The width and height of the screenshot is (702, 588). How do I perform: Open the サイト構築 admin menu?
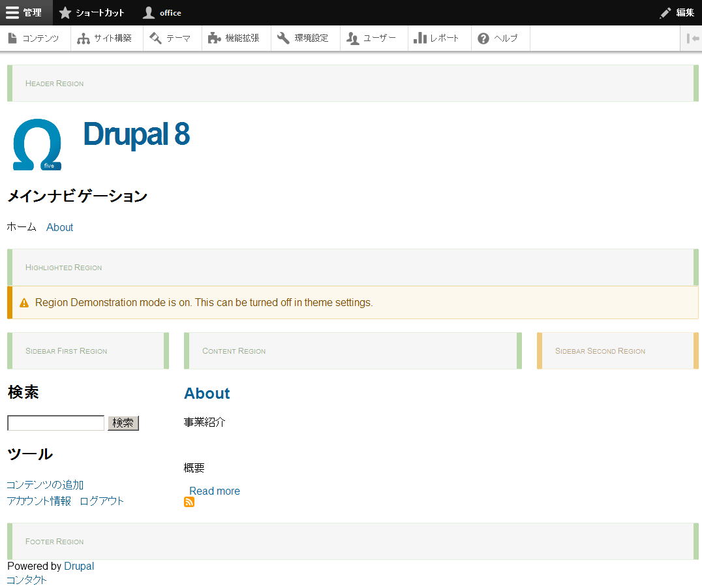tap(107, 39)
